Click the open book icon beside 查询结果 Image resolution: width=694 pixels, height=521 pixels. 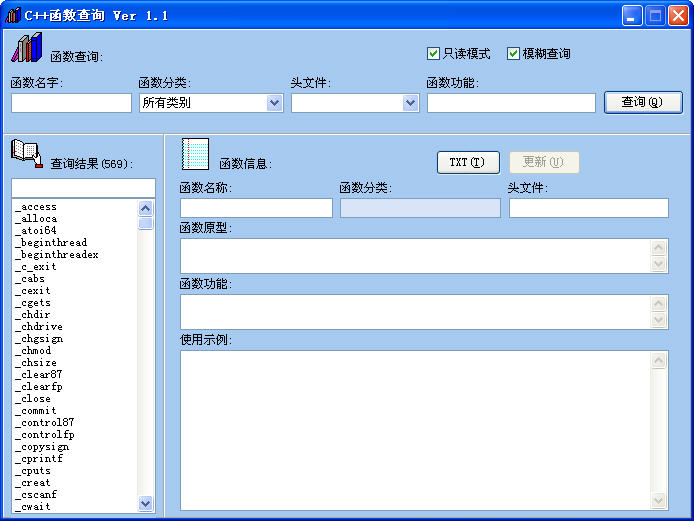(x=27, y=153)
